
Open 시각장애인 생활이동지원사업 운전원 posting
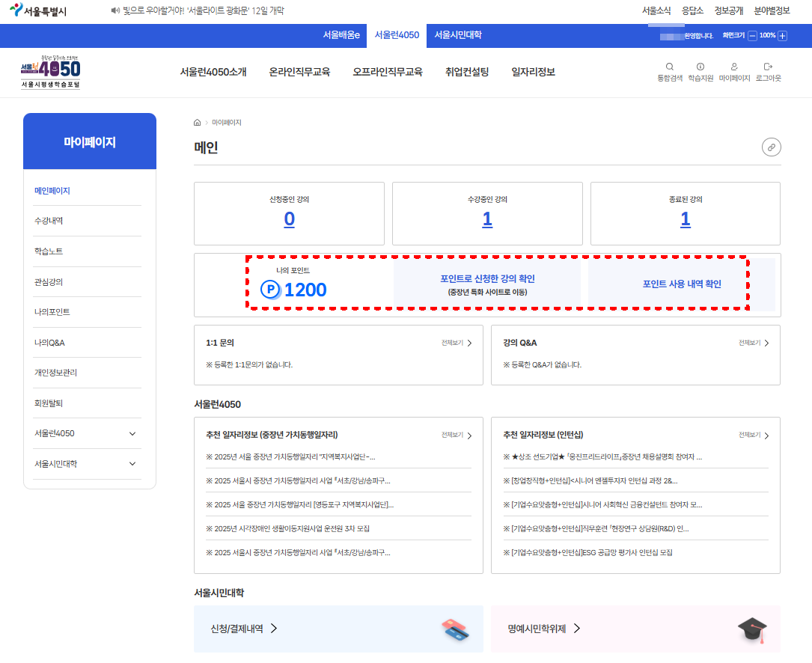[288, 528]
